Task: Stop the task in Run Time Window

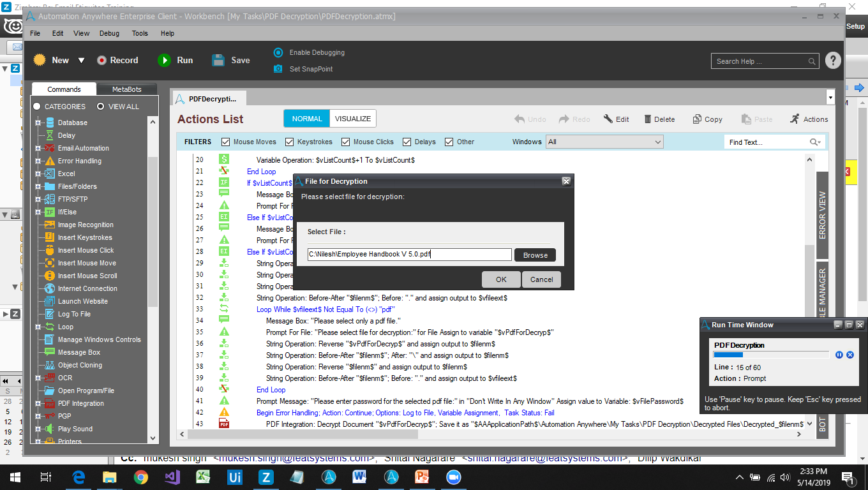Action: 850,355
